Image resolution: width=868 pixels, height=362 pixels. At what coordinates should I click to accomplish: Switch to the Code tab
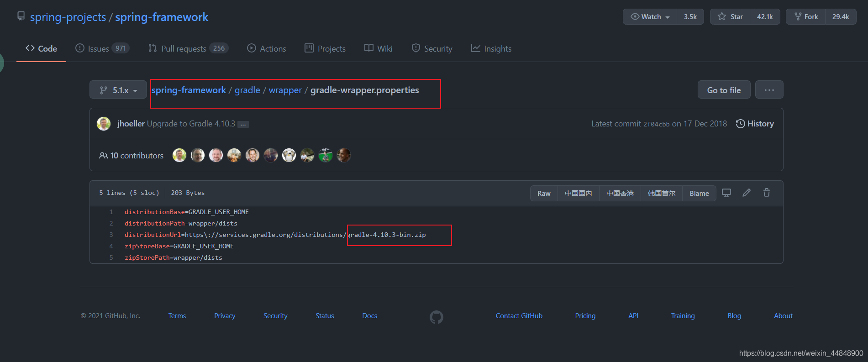pyautogui.click(x=41, y=48)
